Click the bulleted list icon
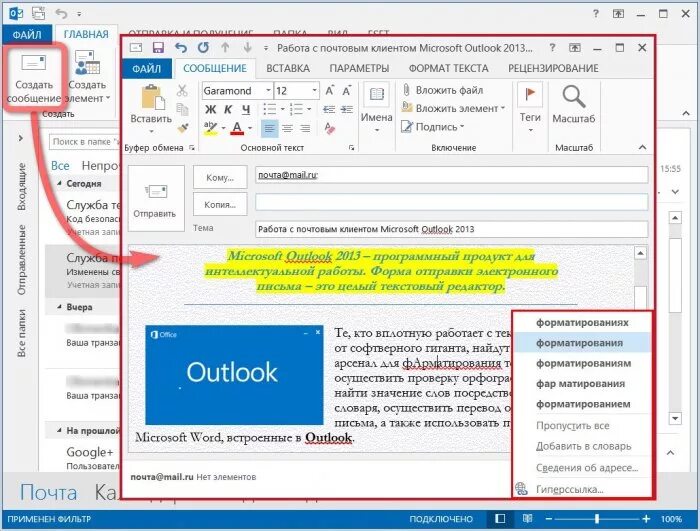700x531 pixels. (269, 109)
